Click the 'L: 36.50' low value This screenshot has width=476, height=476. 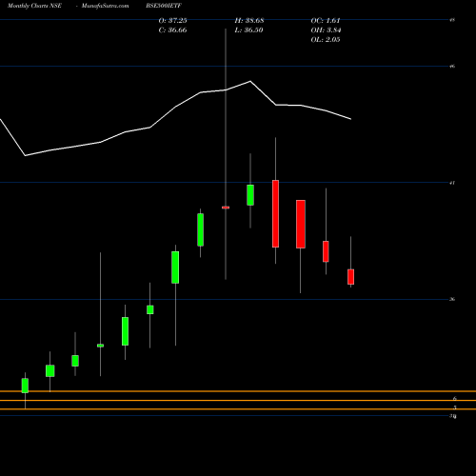pos(248,30)
